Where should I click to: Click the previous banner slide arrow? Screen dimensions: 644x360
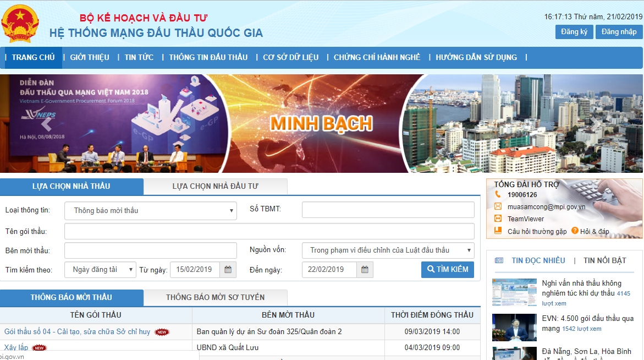coord(48,123)
